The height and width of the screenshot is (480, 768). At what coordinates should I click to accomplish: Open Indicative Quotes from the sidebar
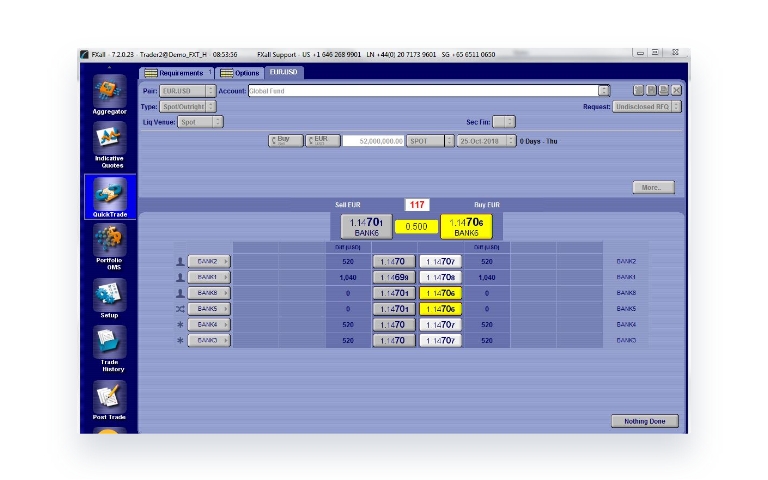click(x=110, y=139)
